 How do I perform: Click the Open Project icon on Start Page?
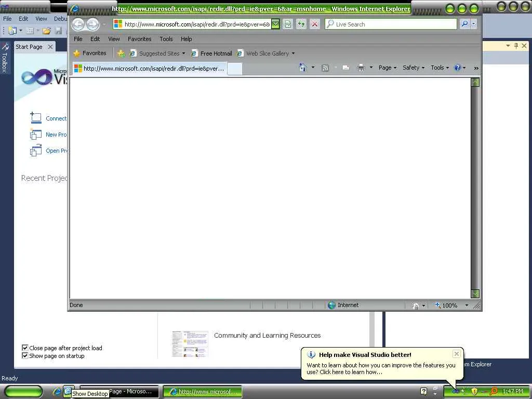point(36,150)
